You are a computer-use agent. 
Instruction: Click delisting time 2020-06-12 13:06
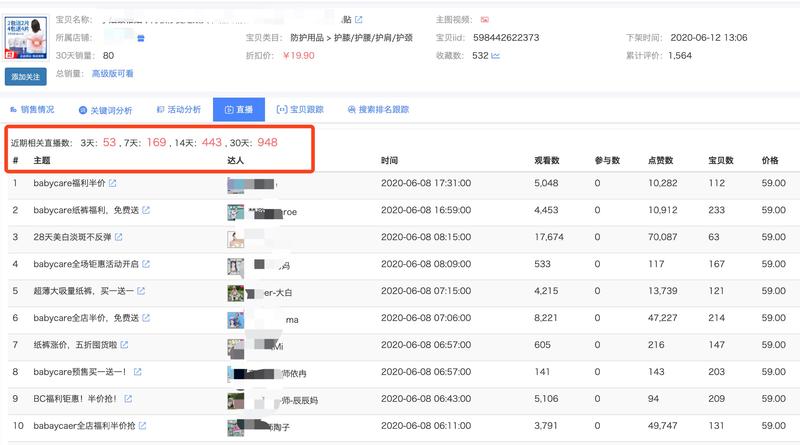709,38
